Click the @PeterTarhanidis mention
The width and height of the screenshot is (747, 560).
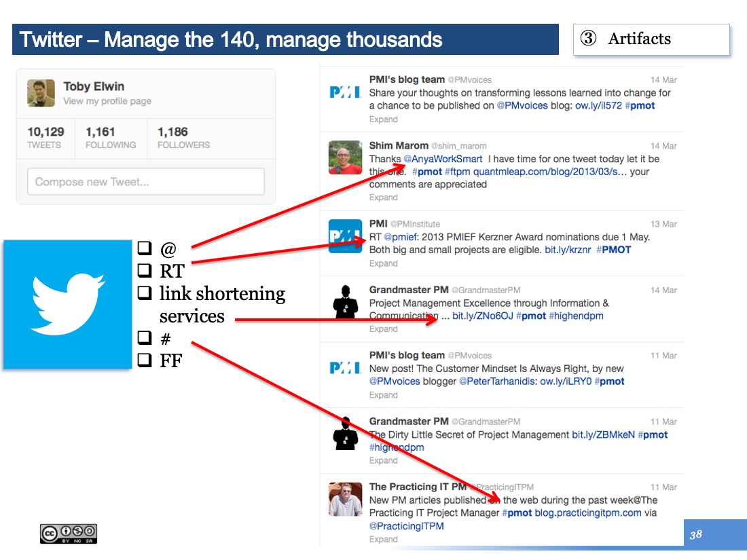(498, 381)
